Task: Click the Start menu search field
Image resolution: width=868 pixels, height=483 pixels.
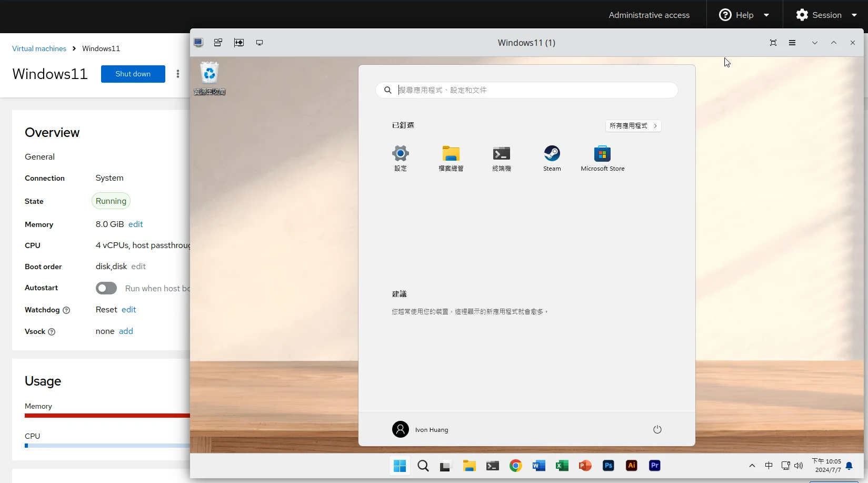Action: pyautogui.click(x=526, y=90)
